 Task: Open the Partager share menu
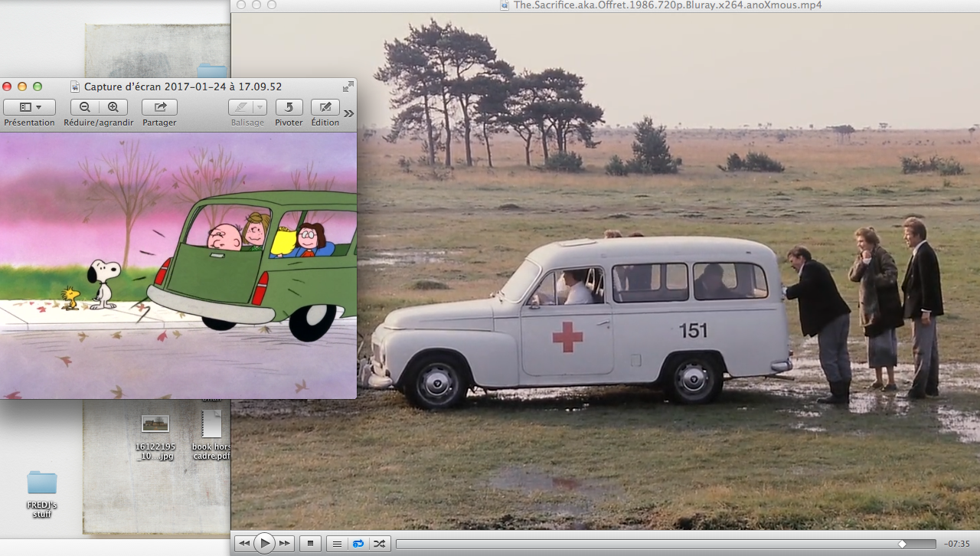[159, 107]
